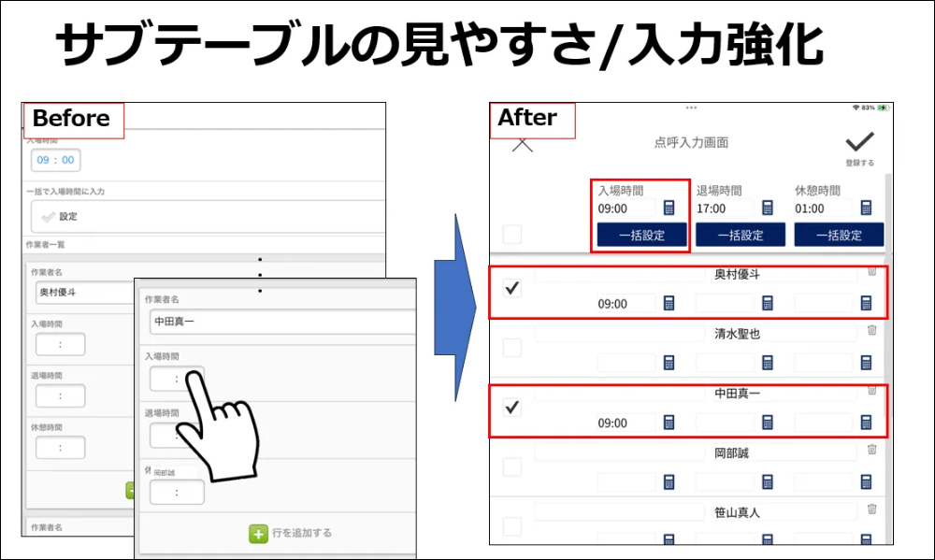
Task: Click 休憩時間 calculator icon in 中田真一 row
Action: (866, 423)
